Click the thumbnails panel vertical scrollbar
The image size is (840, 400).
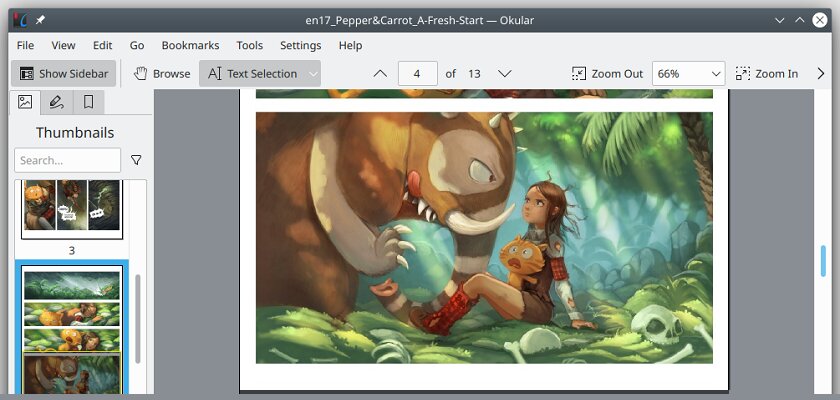point(138,319)
